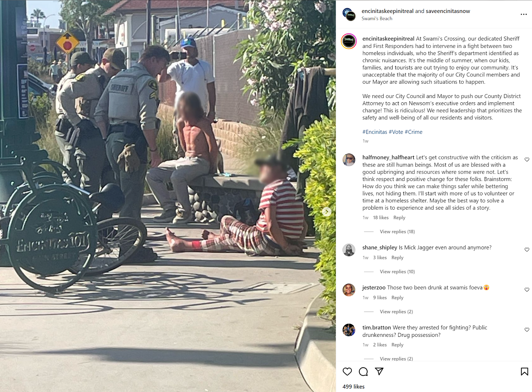
Task: Expand View replies (18)
Action: (x=397, y=232)
